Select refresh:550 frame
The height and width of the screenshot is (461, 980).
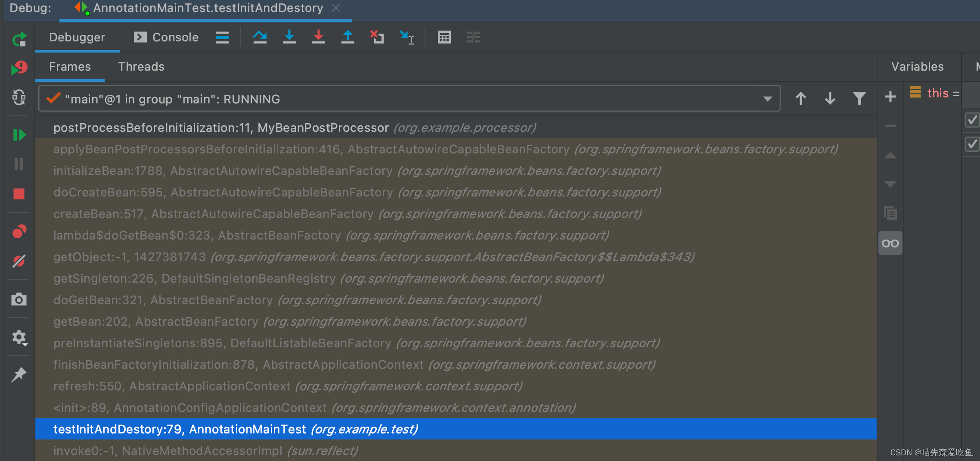(x=456, y=386)
